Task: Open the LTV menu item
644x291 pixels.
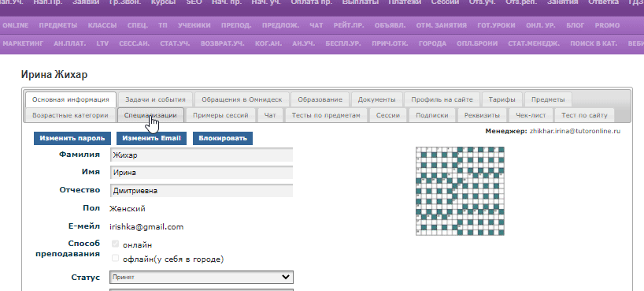Action: pyautogui.click(x=102, y=43)
